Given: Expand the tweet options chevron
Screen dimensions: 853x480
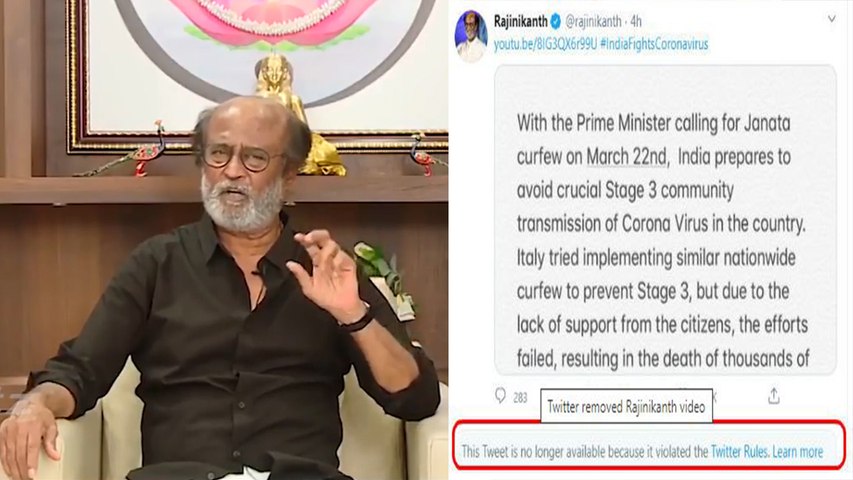Looking at the screenshot, I should tap(832, 19).
